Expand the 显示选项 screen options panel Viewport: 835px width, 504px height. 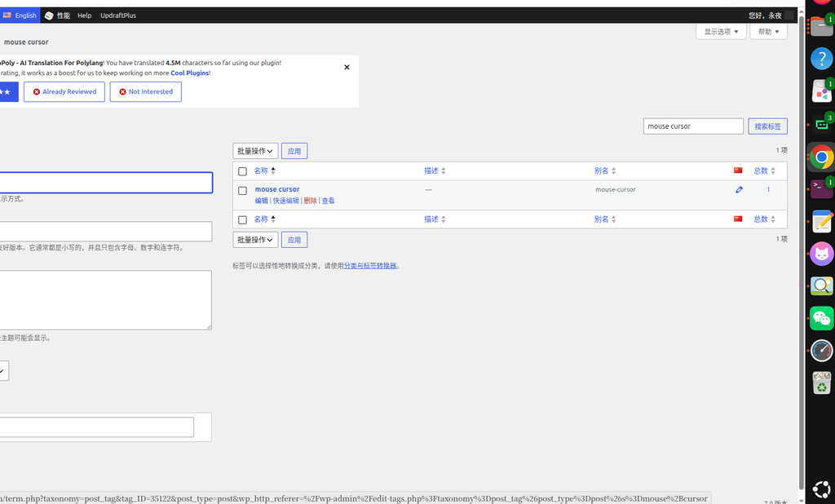(721, 32)
